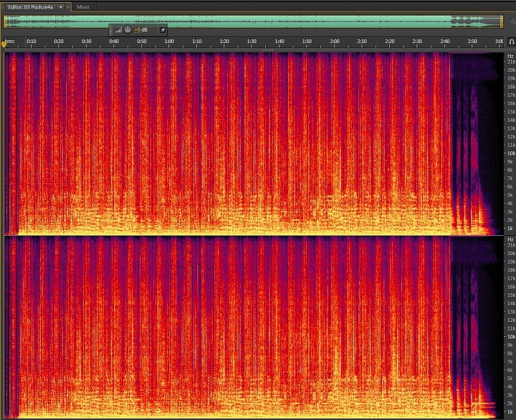
Task: Click the 1:00 mark on the time ruler
Action: [x=169, y=41]
